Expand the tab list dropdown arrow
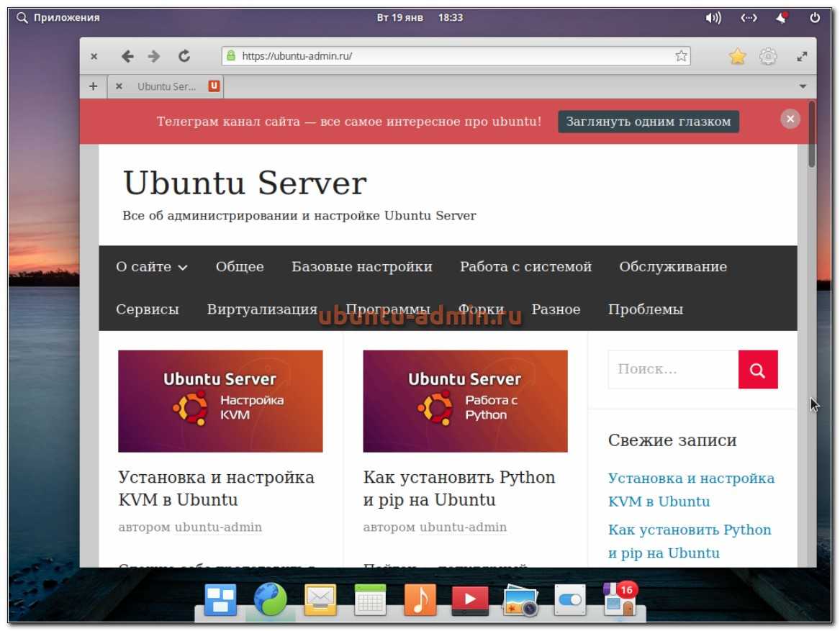This screenshot has width=840, height=631. tap(803, 86)
